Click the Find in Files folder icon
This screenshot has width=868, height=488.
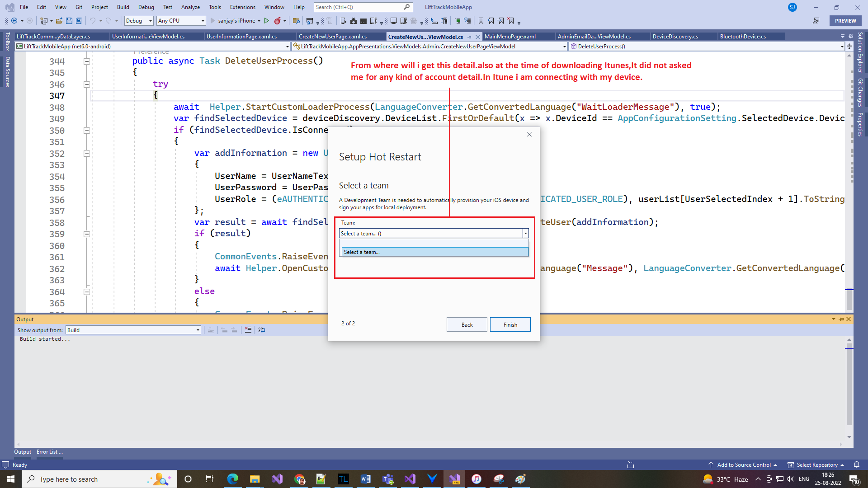296,21
